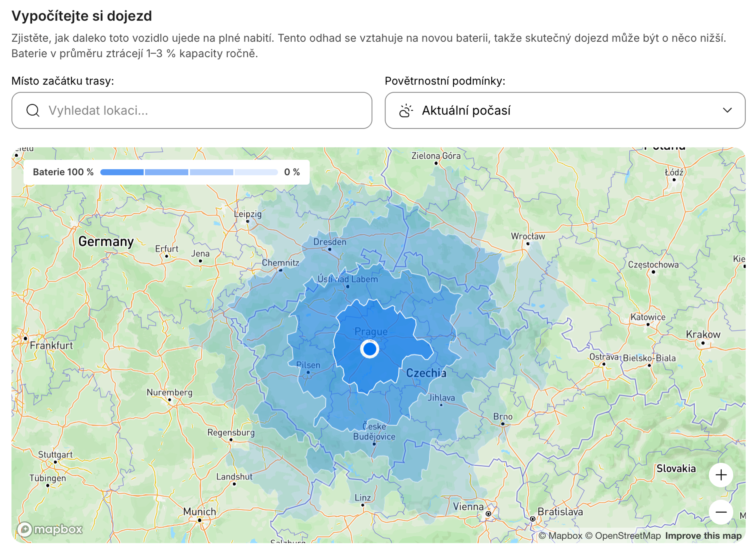Screen dimensions: 756x552
Task: Open the Aktuální počasí weather dropdown
Action: click(x=565, y=110)
